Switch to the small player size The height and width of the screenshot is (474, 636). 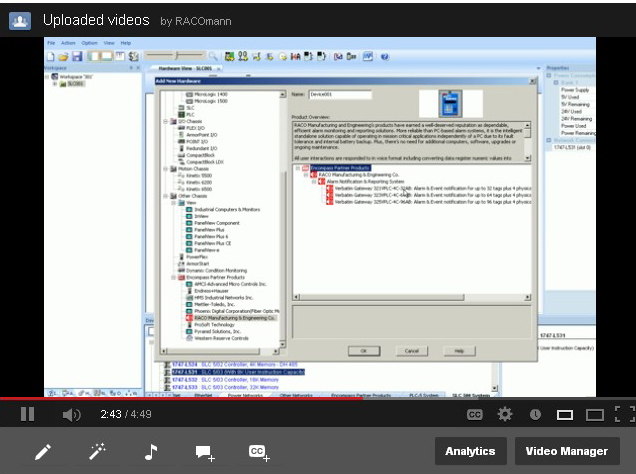tap(565, 415)
